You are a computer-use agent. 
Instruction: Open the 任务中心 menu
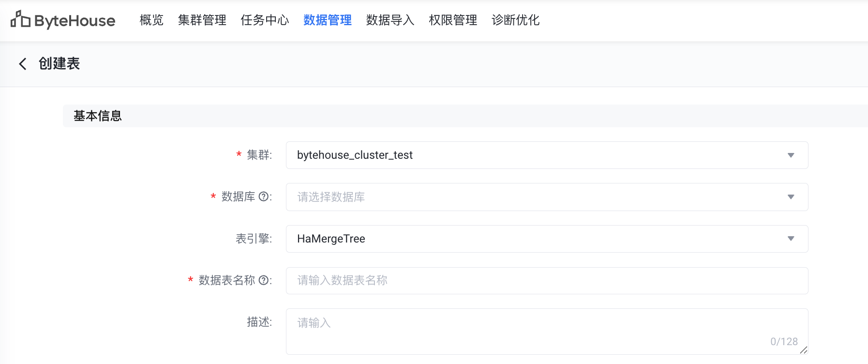pos(265,20)
